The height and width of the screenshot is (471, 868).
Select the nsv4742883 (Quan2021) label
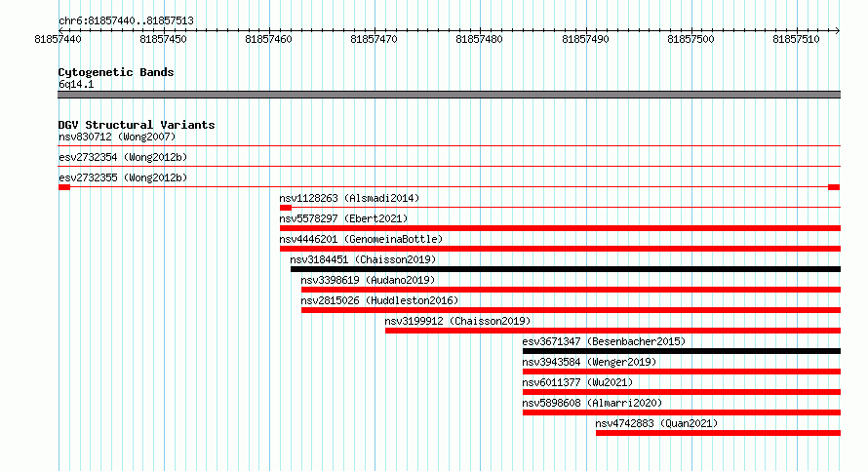tap(656, 423)
